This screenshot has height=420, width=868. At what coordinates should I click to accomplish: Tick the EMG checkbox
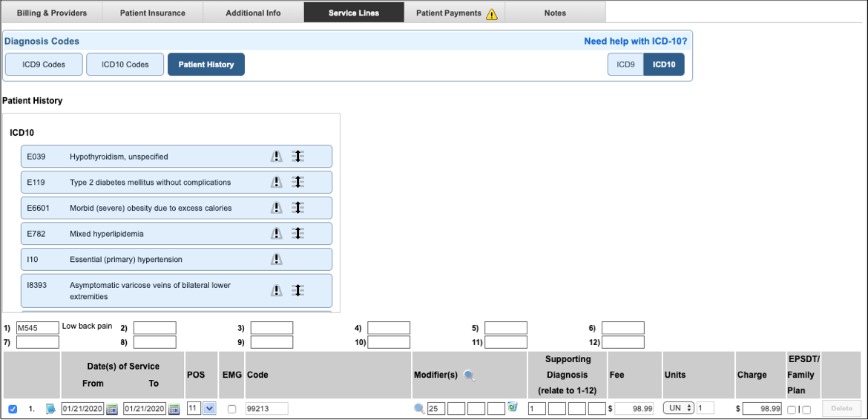[x=231, y=409]
